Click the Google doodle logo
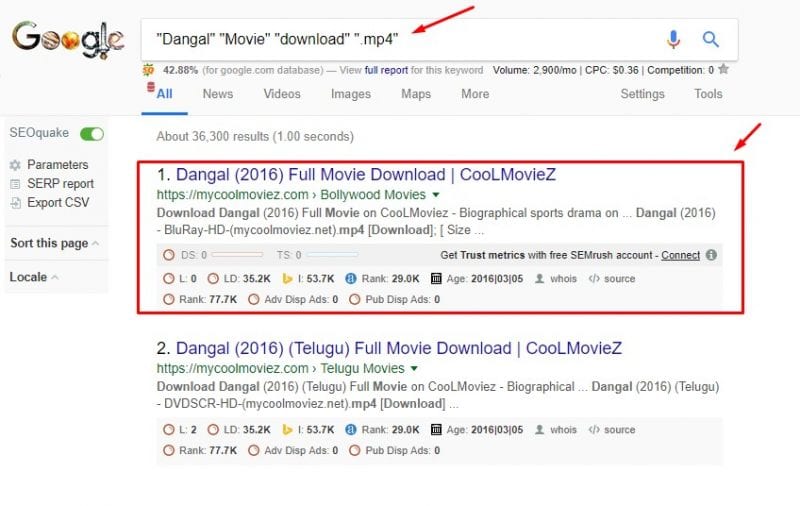Image resolution: width=800 pixels, height=506 pixels. tap(68, 39)
